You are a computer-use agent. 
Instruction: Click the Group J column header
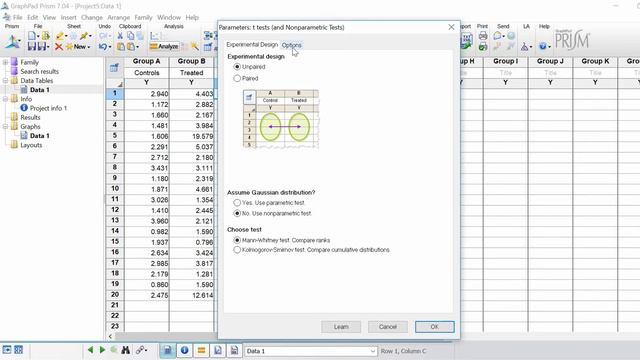tap(550, 61)
